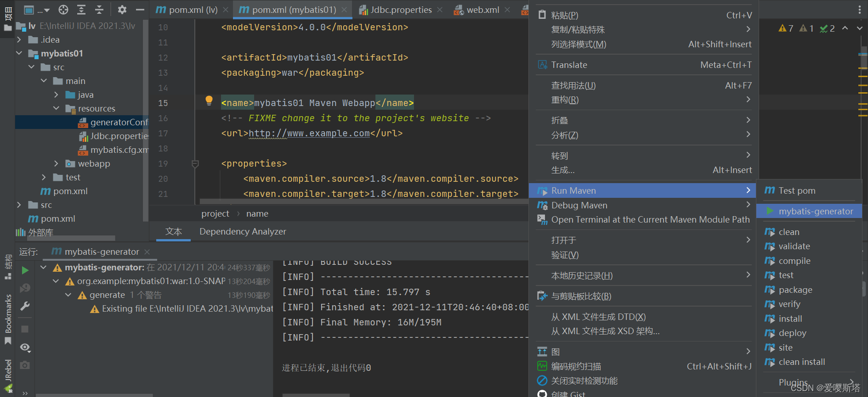Select pom.xml under mybatis01 module
This screenshot has width=868, height=397.
[x=64, y=191]
